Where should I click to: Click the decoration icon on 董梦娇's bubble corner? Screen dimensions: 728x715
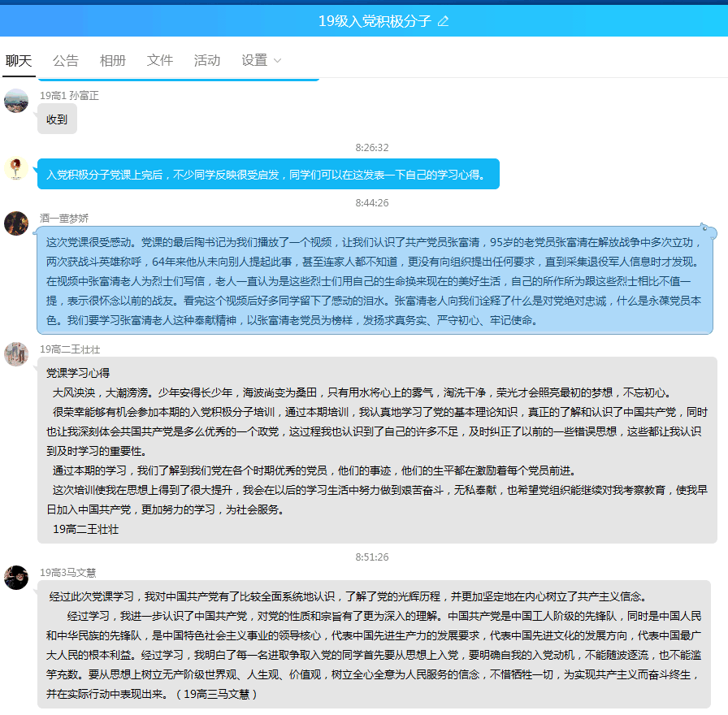(708, 231)
